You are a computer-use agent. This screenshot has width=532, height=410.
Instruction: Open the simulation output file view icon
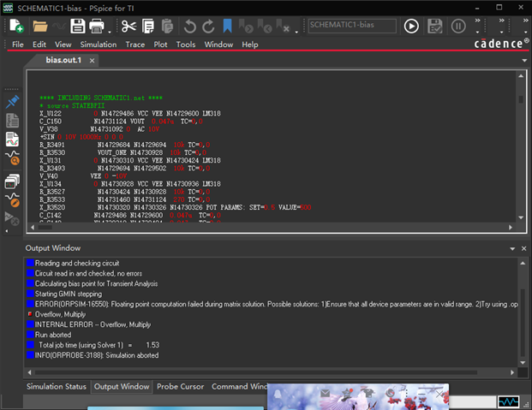[12, 121]
